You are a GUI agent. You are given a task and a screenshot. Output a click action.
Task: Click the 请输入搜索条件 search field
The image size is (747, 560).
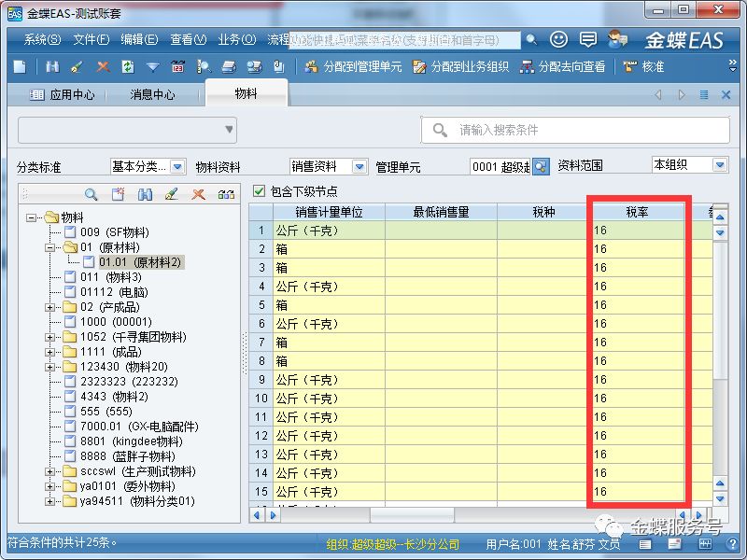coord(575,130)
